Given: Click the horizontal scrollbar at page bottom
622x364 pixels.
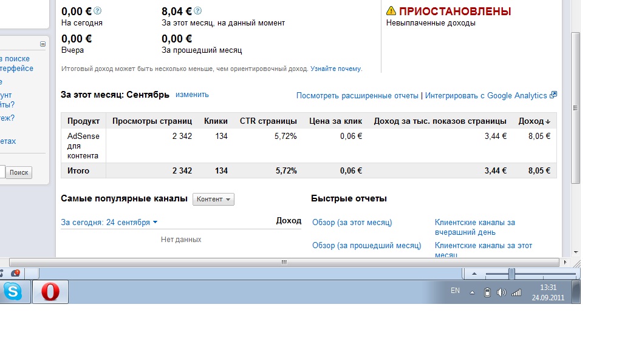Looking at the screenshot, I should click(x=283, y=262).
